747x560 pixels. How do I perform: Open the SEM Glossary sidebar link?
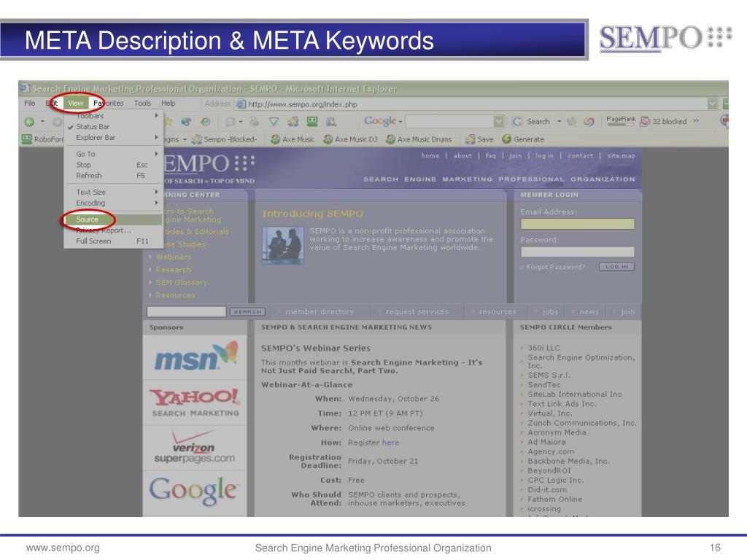tap(182, 282)
